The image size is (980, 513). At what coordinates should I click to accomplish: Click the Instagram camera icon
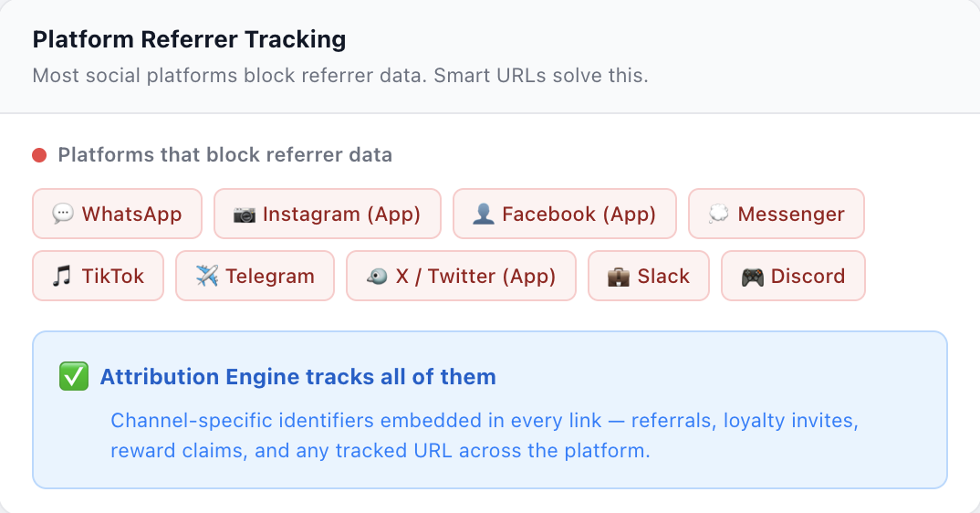[244, 215]
